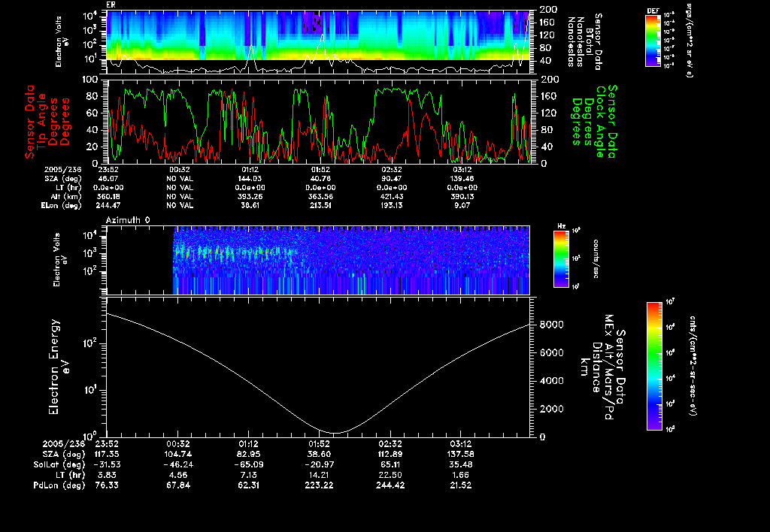This screenshot has height=532, width=770.
Task: Click the '6000' km distance axis tick
Action: point(551,352)
